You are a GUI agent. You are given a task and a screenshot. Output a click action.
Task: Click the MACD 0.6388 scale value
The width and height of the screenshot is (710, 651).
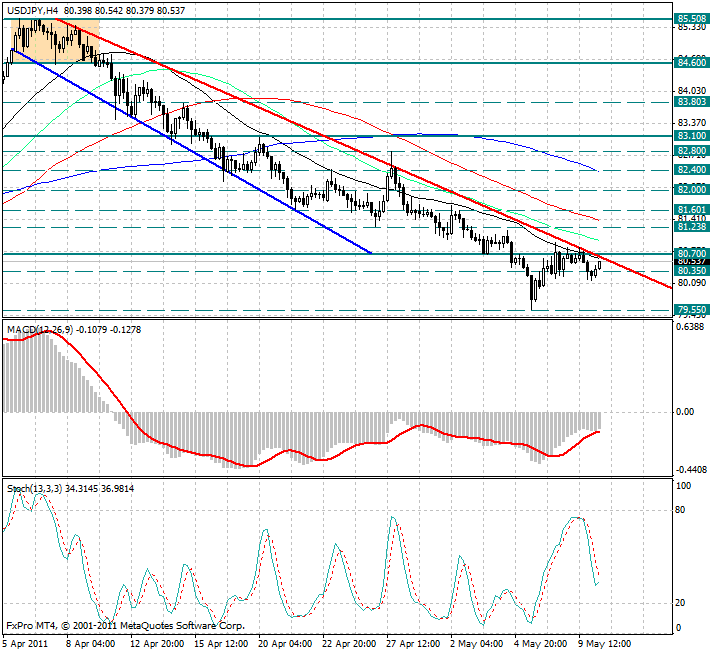click(x=691, y=327)
